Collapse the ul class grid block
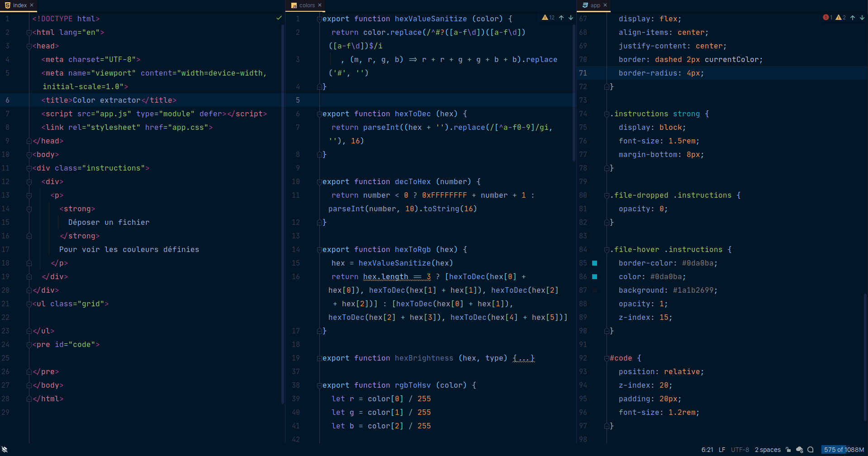Viewport: 868px width, 456px height. [x=29, y=304]
